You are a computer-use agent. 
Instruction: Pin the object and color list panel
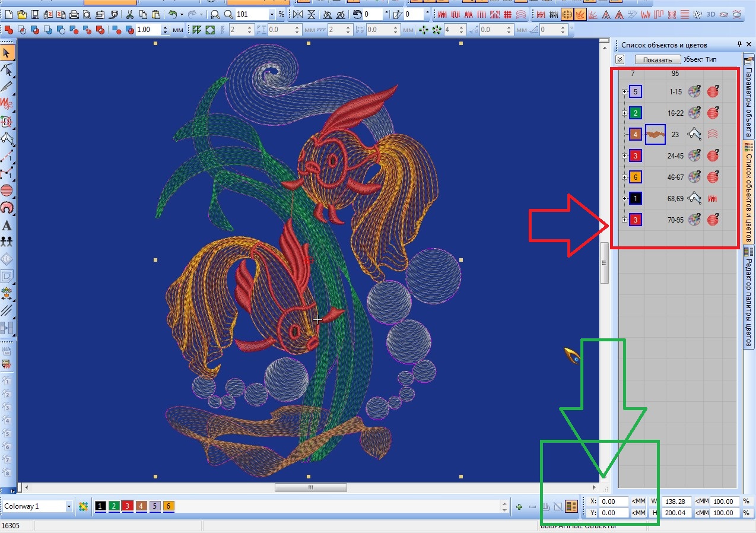(740, 45)
